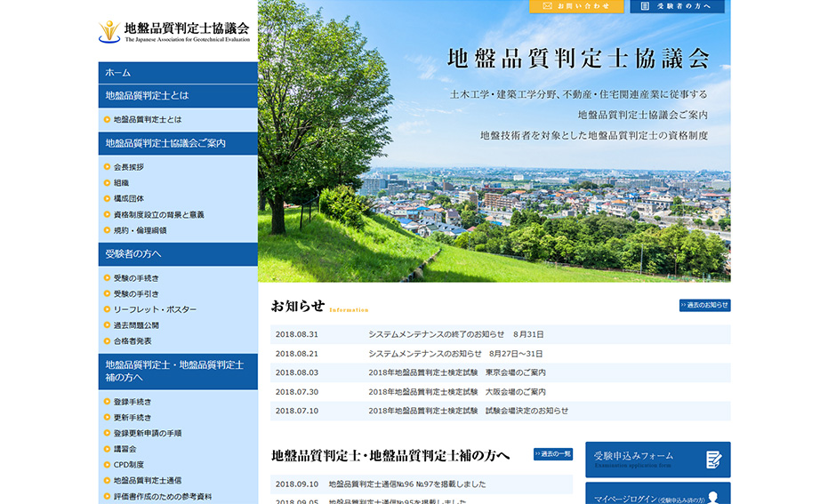The image size is (836, 504).
Task: Click the hero image of the city view
Action: [x=494, y=141]
